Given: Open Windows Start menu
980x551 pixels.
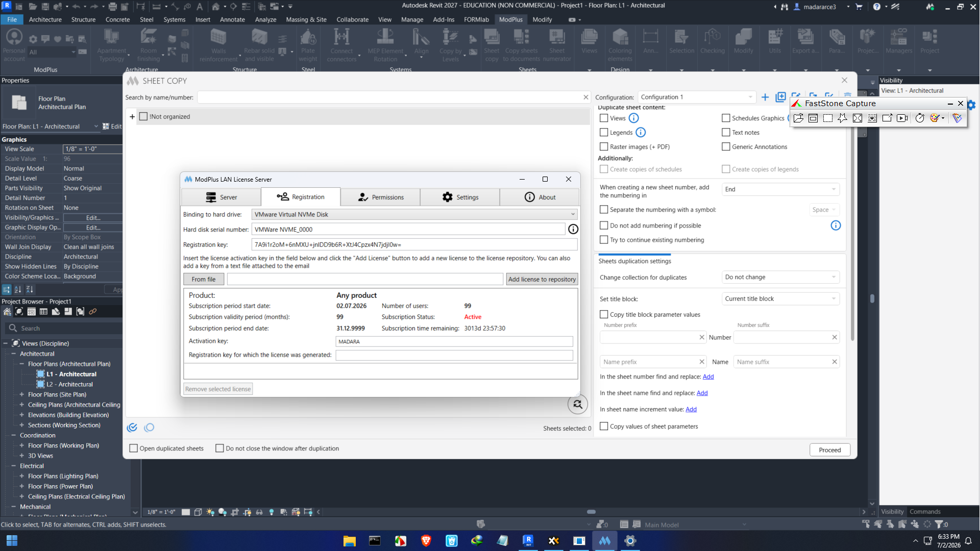Looking at the screenshot, I should [x=12, y=540].
